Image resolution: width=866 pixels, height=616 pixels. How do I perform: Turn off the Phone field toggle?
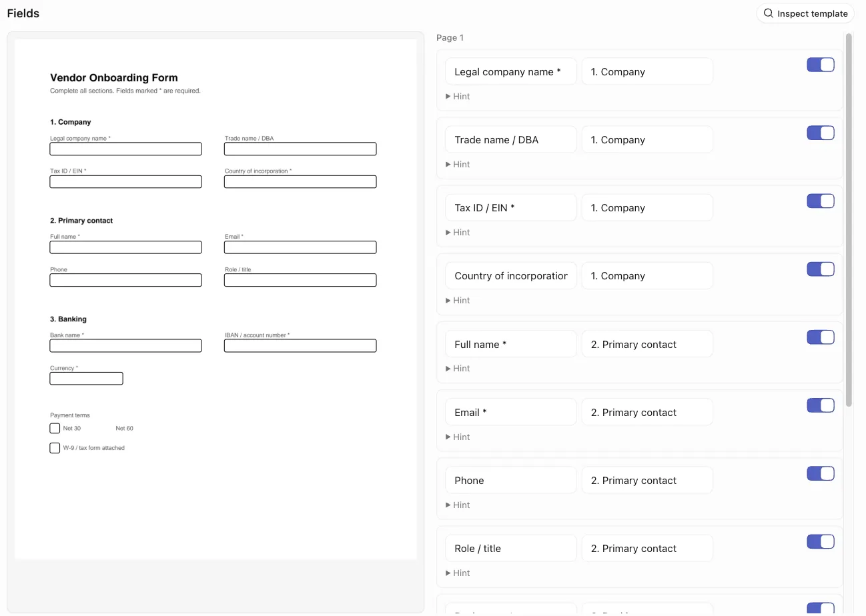pyautogui.click(x=821, y=473)
